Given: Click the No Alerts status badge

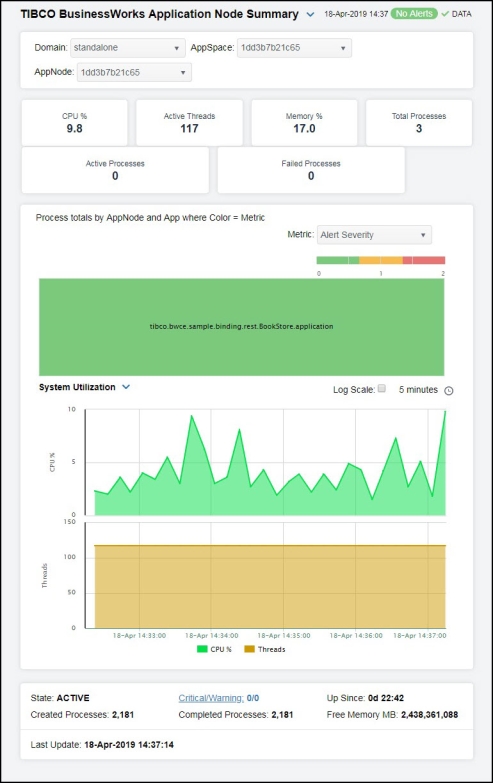Looking at the screenshot, I should tap(414, 13).
